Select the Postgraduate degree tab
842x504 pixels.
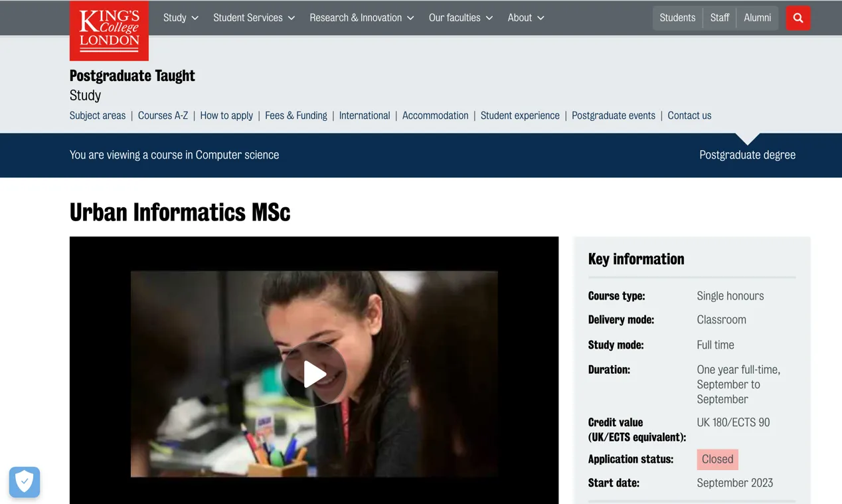[747, 155]
